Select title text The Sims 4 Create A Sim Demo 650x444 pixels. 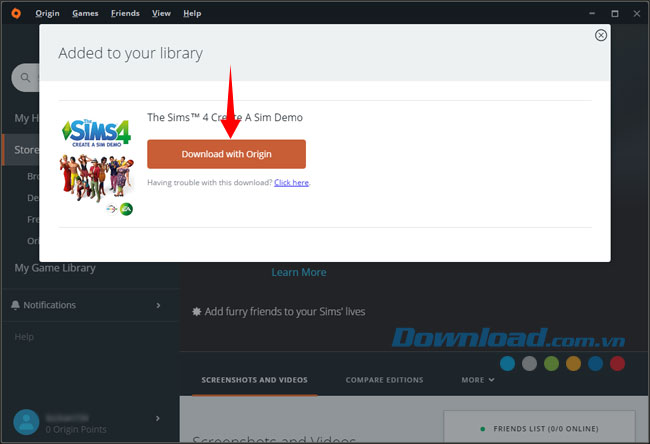click(225, 118)
